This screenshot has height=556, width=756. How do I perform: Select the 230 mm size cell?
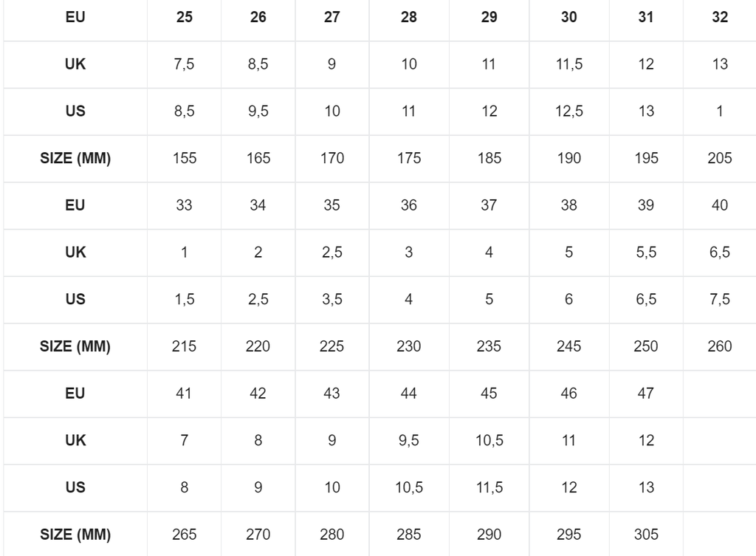tap(409, 346)
